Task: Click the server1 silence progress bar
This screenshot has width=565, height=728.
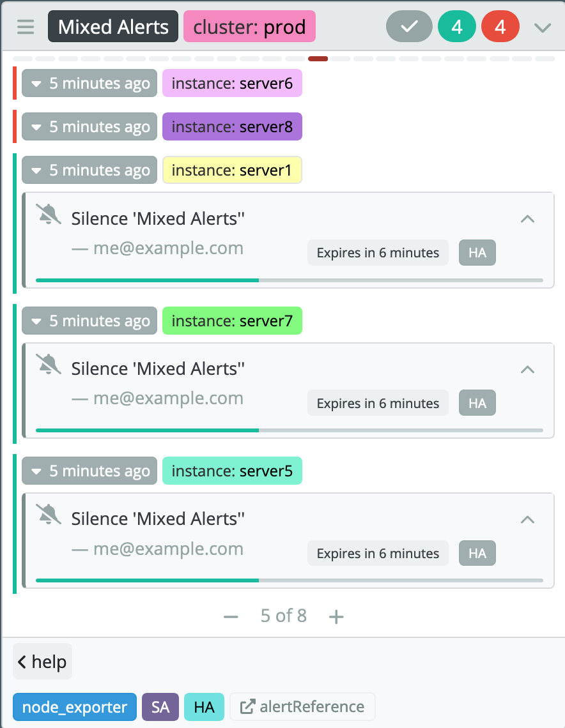Action: click(290, 280)
